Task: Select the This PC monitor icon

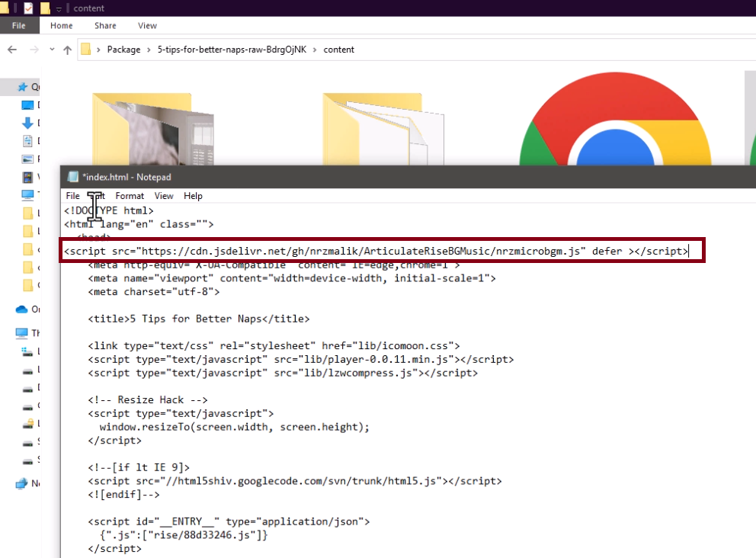Action: click(21, 333)
